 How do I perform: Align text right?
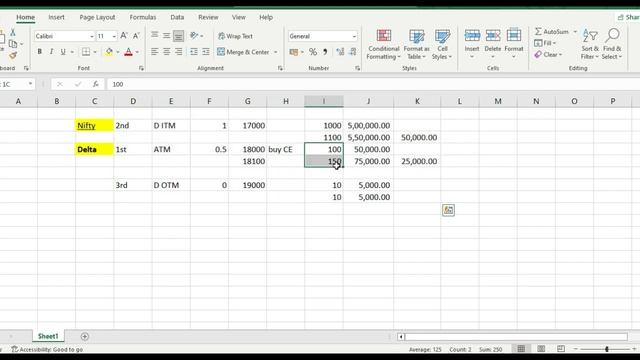(x=178, y=51)
